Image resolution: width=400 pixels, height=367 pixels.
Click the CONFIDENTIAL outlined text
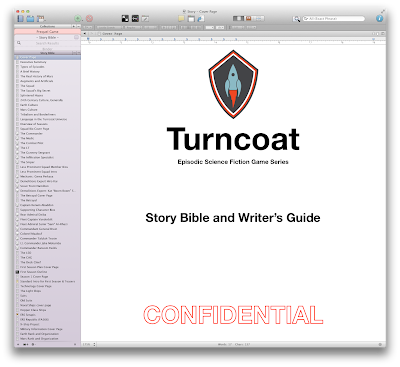(233, 315)
